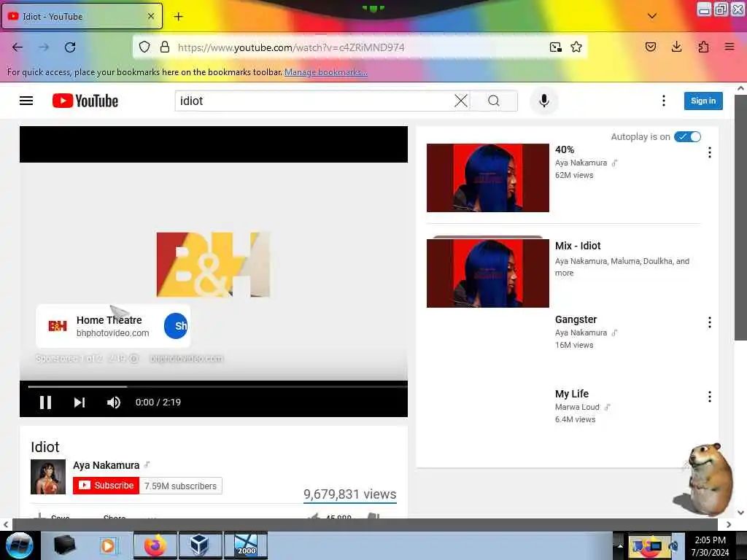Open more options for the My Life video
Image resolution: width=747 pixels, height=560 pixels.
[x=709, y=397]
